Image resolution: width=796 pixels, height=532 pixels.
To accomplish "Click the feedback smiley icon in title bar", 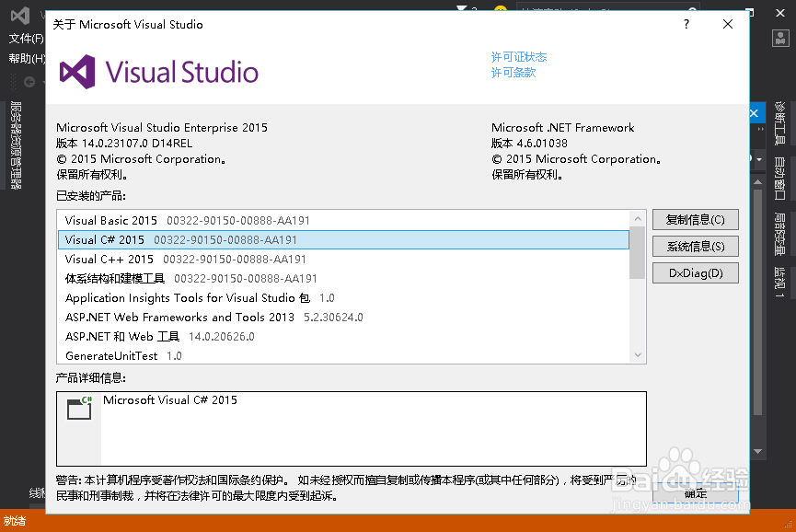I will [501, 8].
